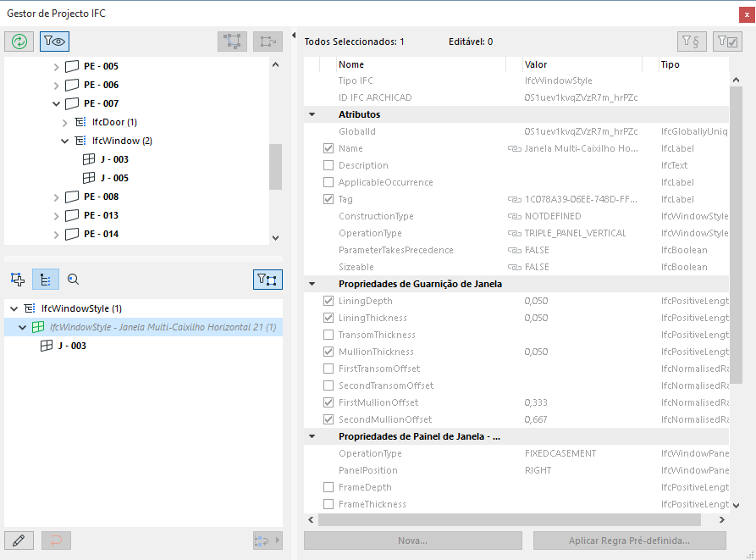Image resolution: width=756 pixels, height=560 pixels.
Task: Collapse Propriedades de Painel de Janela section
Action: (312, 436)
